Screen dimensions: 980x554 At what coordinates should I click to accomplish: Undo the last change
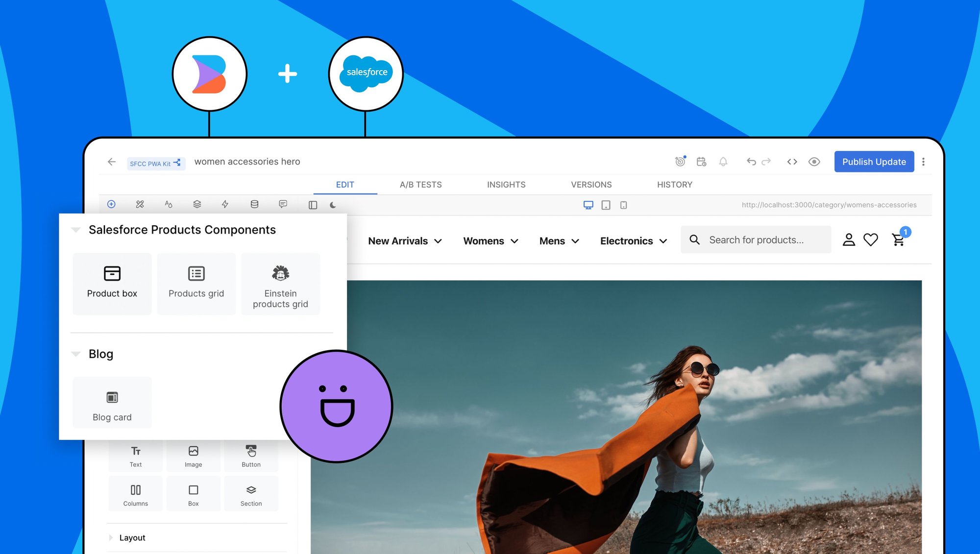pos(751,162)
